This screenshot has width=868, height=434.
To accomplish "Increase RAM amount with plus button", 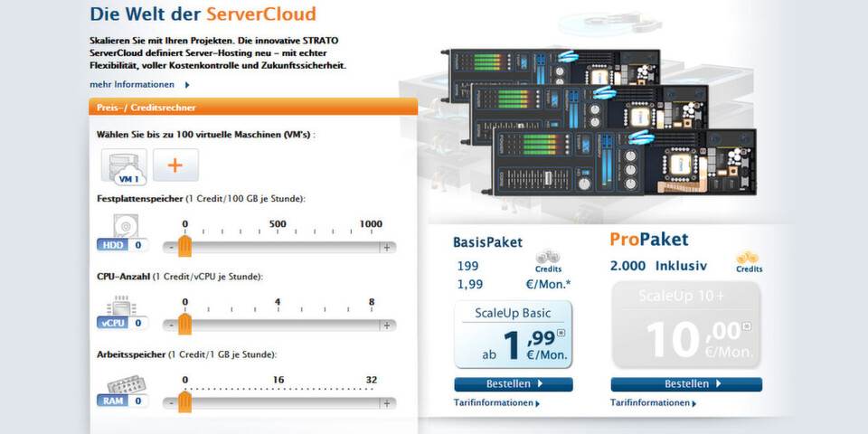I will coord(388,403).
